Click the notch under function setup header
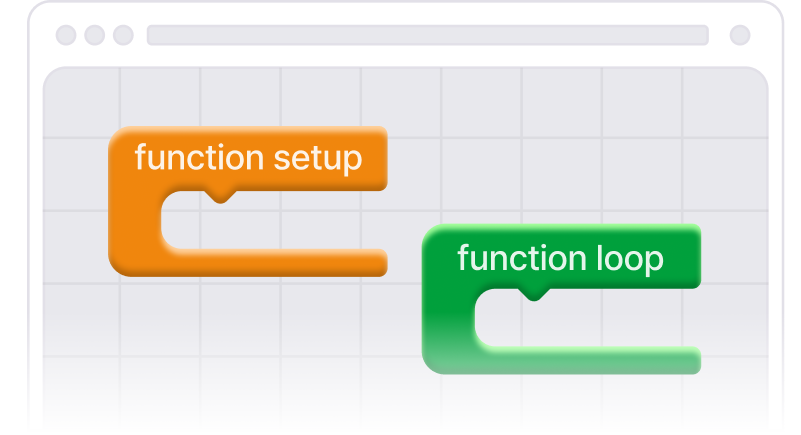801x435 pixels. pos(221,194)
